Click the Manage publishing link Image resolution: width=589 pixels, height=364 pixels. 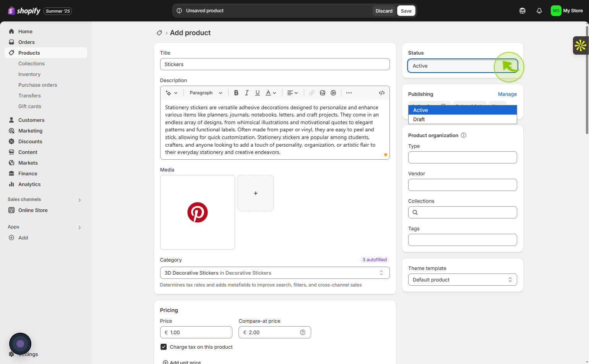coord(507,94)
